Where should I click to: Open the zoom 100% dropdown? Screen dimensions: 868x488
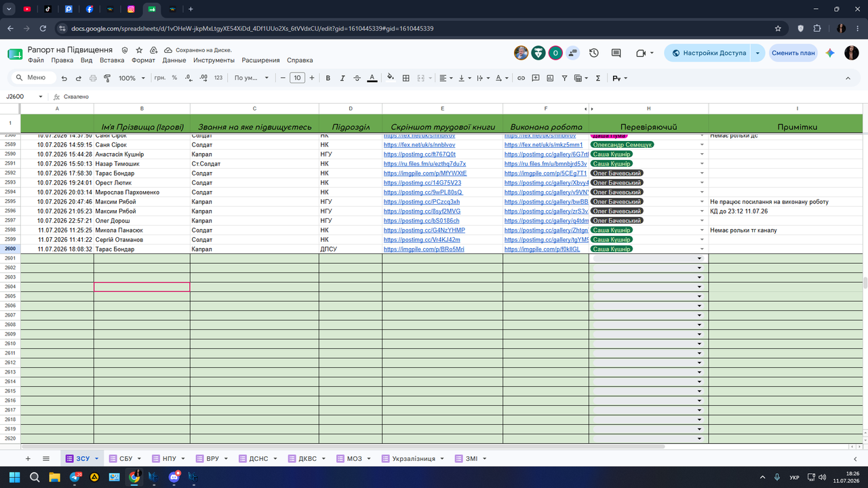point(132,78)
